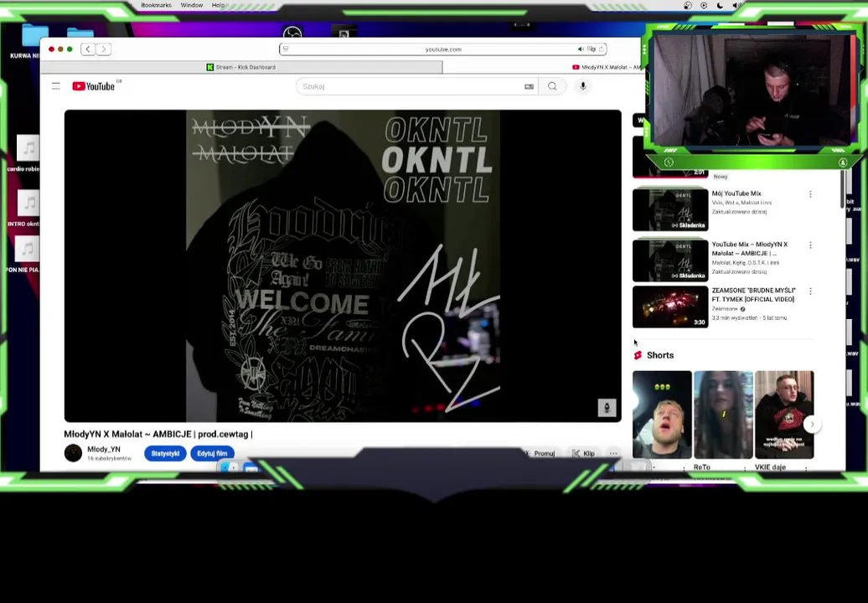
Task: Open the Bookmarks menu
Action: 156,5
